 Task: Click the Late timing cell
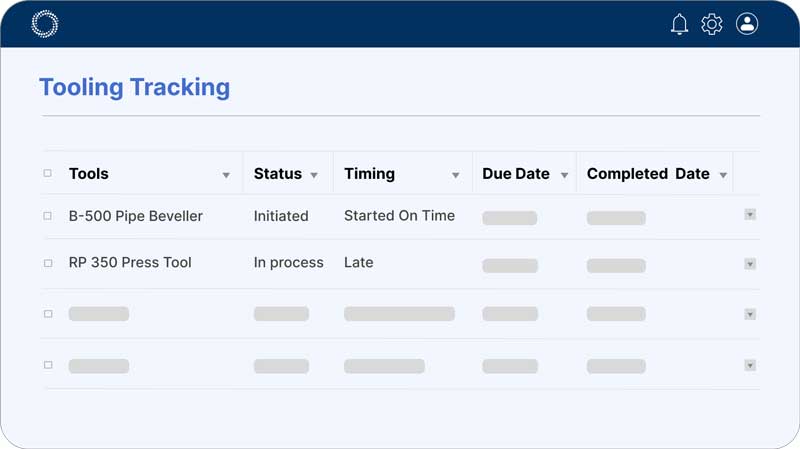click(358, 263)
